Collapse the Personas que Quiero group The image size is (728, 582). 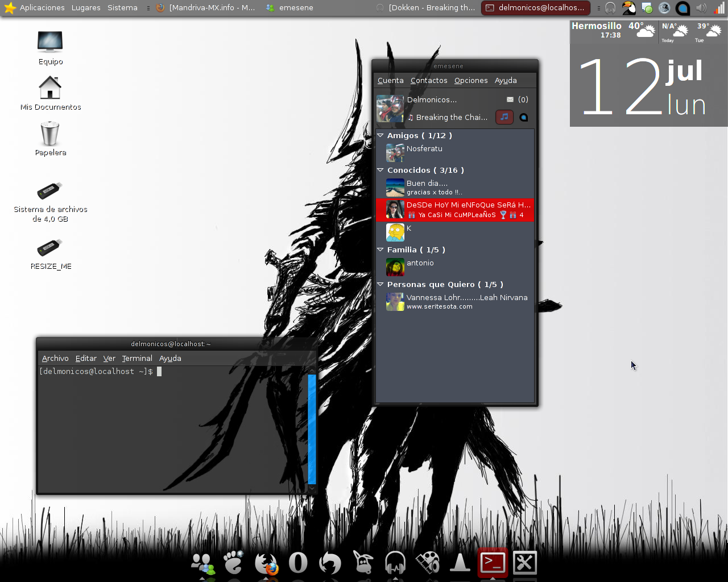380,284
